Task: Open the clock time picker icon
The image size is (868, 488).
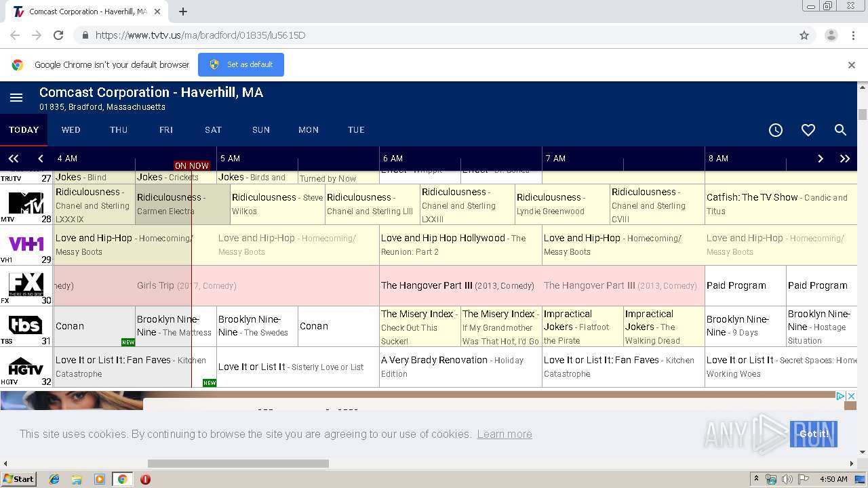Action: point(776,130)
